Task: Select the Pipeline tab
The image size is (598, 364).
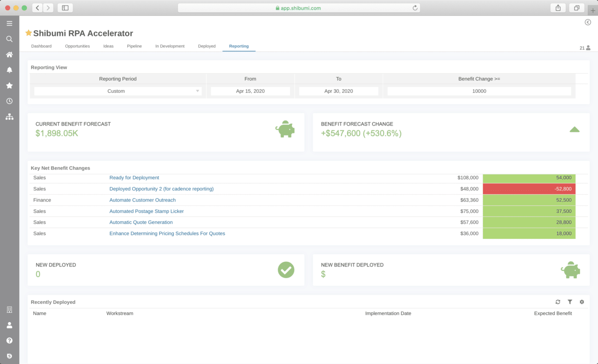Action: [134, 46]
